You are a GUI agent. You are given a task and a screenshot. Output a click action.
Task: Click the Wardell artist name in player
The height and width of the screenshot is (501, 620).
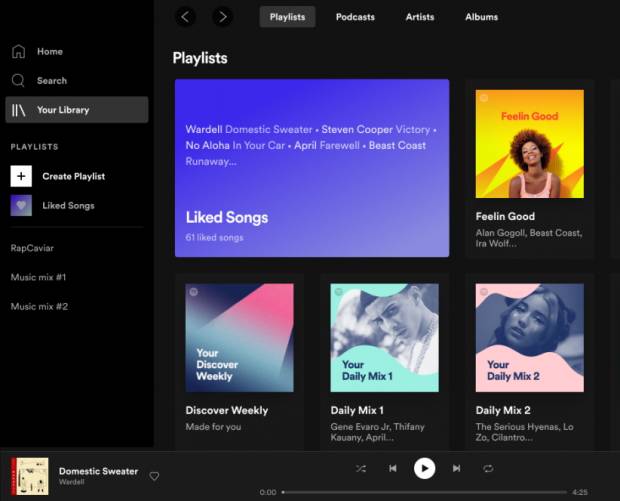[x=72, y=482]
